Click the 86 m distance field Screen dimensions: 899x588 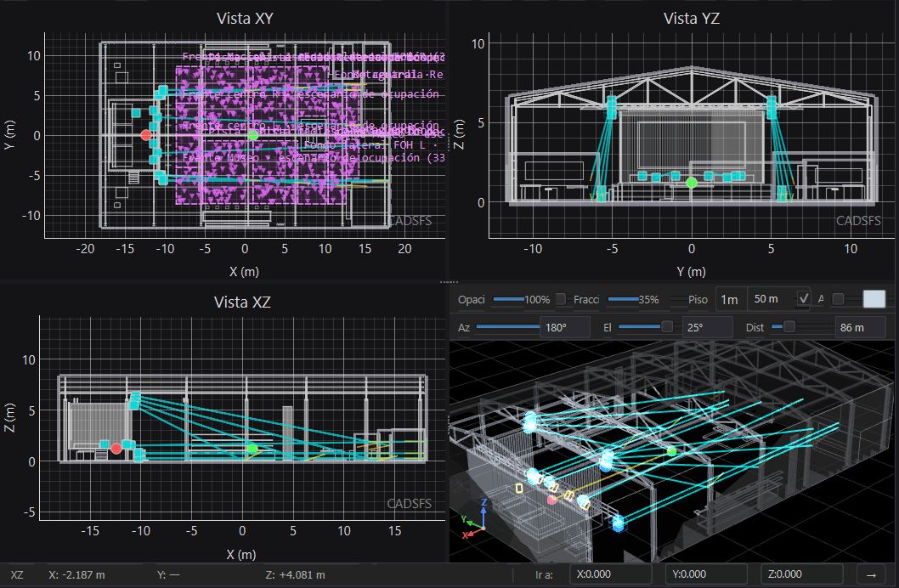[859, 327]
